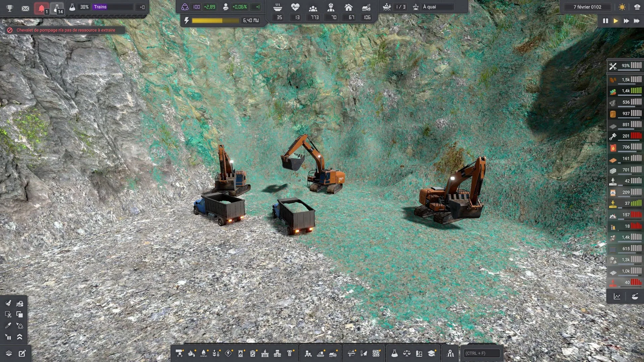Open the waste recycling bin category

tap(253, 353)
